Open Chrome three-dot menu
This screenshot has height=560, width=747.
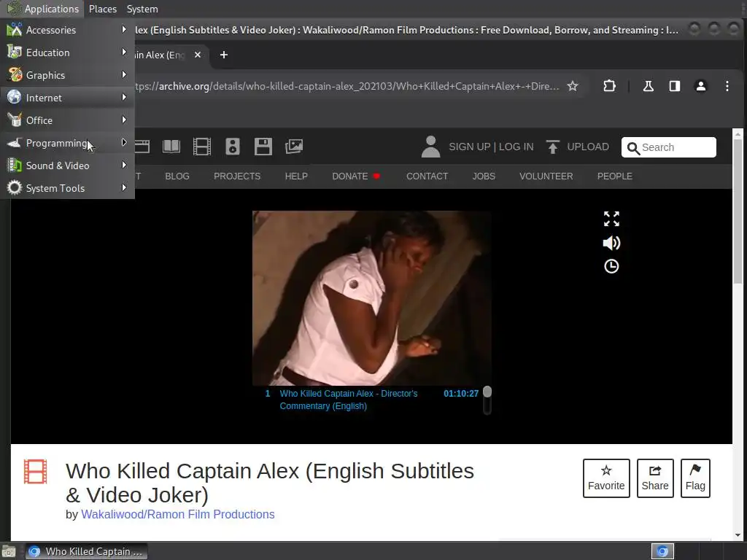point(727,86)
